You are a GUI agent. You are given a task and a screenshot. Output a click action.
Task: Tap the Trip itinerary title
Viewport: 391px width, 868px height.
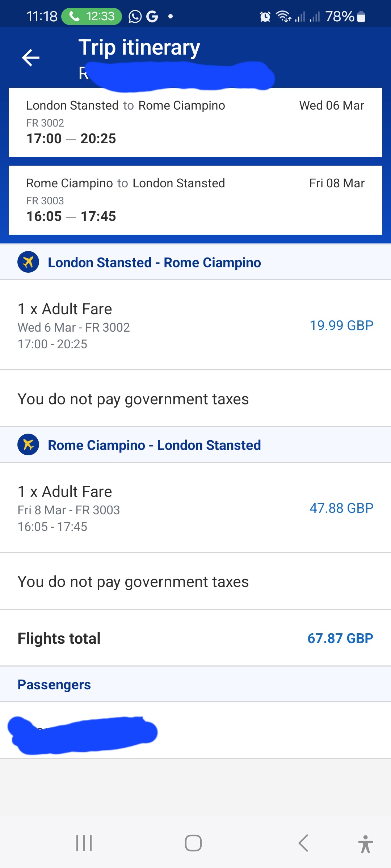coord(139,47)
